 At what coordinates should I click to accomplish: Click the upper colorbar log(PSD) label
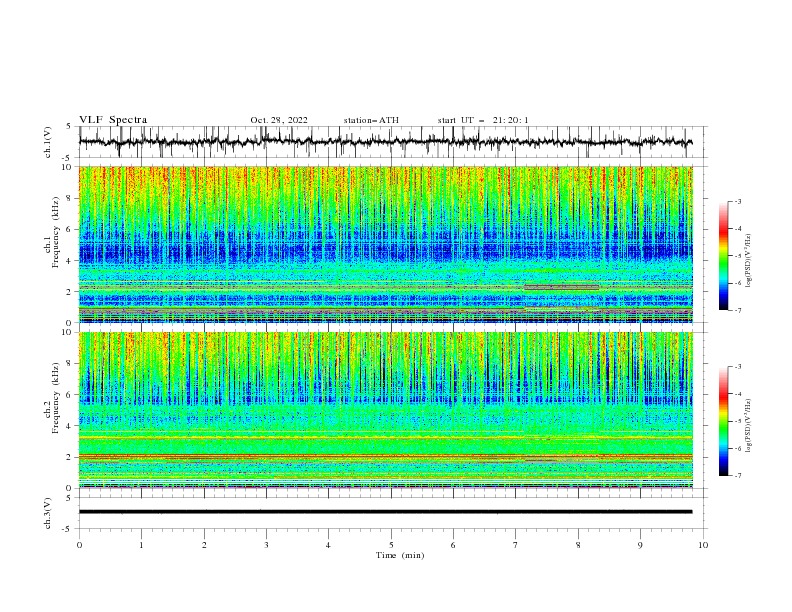tap(749, 260)
